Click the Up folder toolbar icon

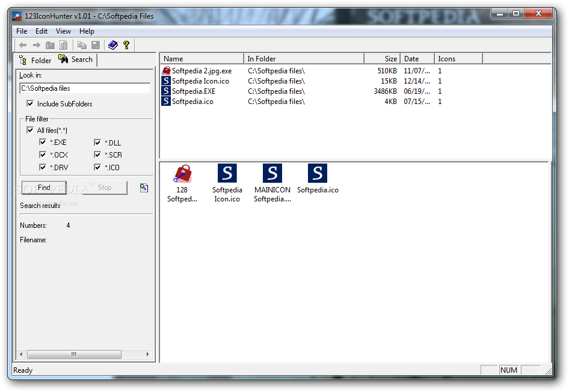point(50,45)
